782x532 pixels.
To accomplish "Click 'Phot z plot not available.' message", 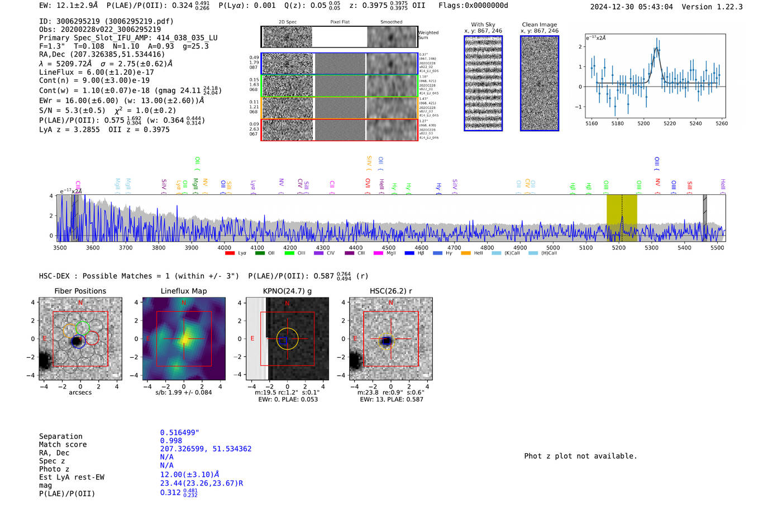I will 580,456.
